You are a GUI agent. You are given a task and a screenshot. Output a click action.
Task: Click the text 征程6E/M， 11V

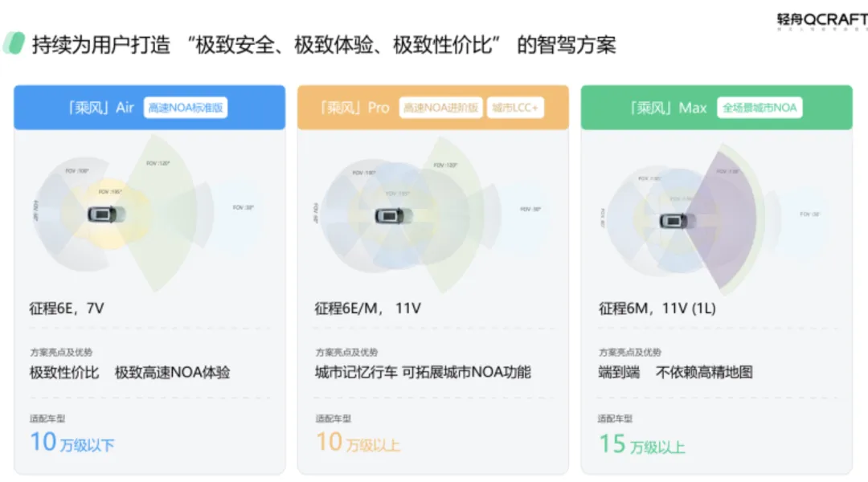pyautogui.click(x=367, y=308)
